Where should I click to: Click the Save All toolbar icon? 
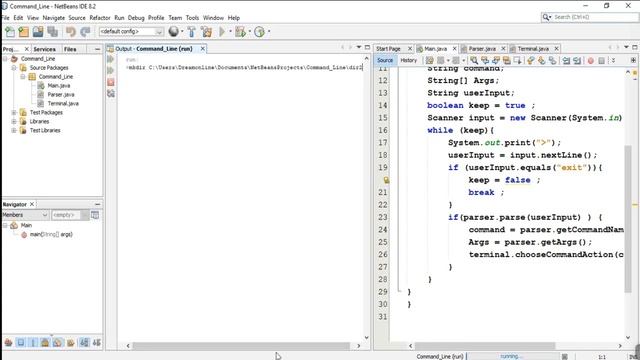click(x=53, y=31)
